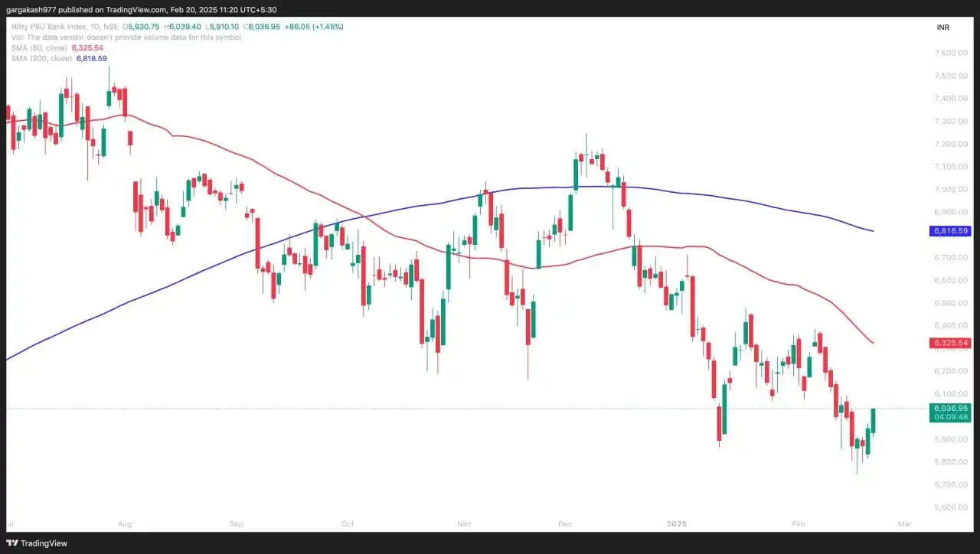980x554 pixels.
Task: Click the latest green candle on the chart
Action: coord(874,421)
